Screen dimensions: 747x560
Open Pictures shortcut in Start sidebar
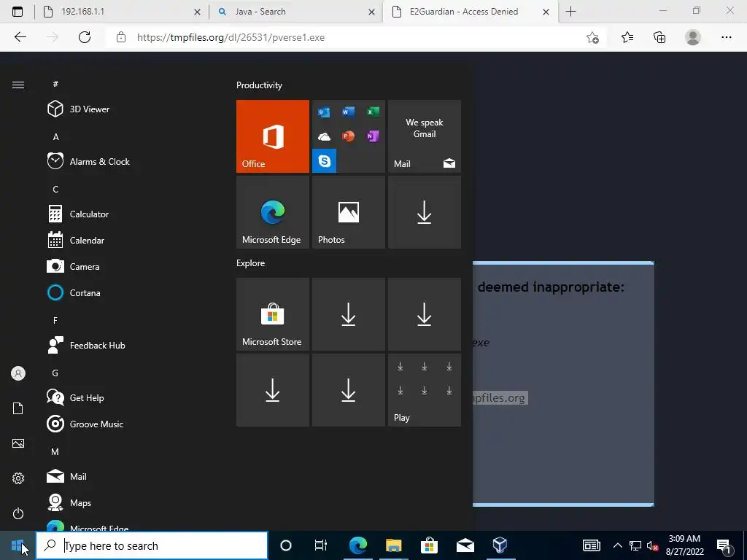[18, 443]
